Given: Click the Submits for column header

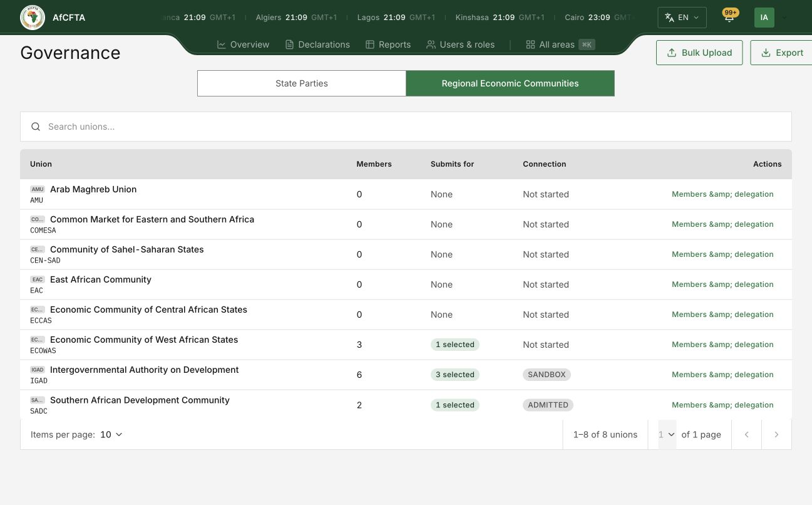Looking at the screenshot, I should (452, 164).
